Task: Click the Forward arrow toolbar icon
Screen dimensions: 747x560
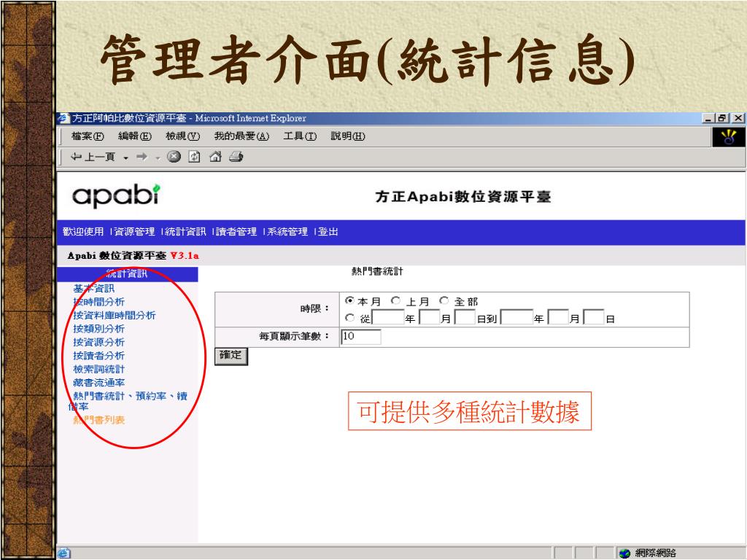Action: 142,157
